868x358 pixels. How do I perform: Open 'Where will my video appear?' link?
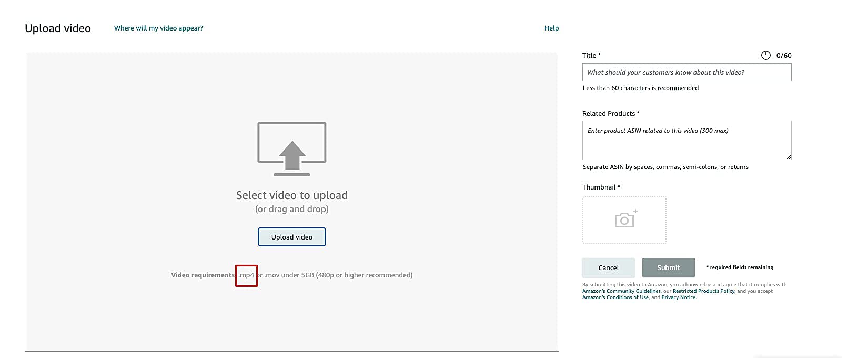point(158,28)
